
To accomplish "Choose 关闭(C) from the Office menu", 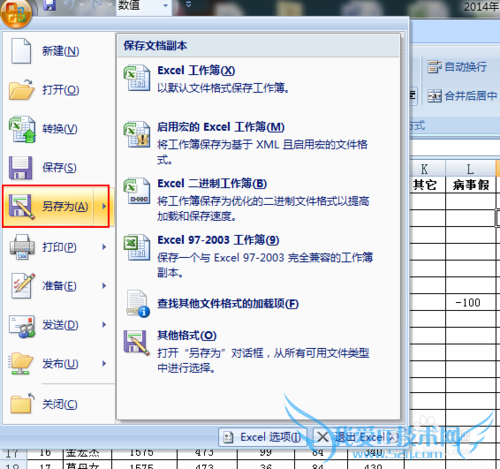I will click(x=59, y=404).
